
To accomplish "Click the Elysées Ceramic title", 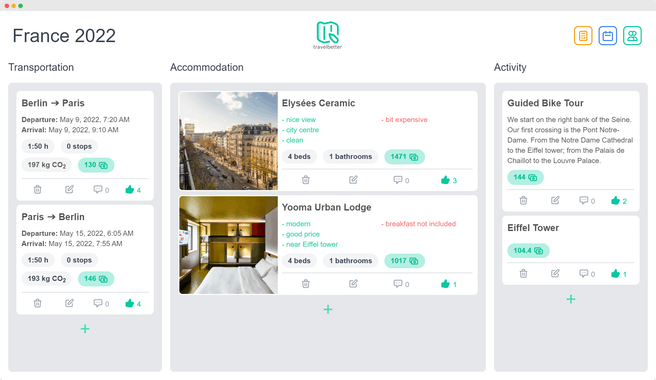I will click(x=318, y=103).
